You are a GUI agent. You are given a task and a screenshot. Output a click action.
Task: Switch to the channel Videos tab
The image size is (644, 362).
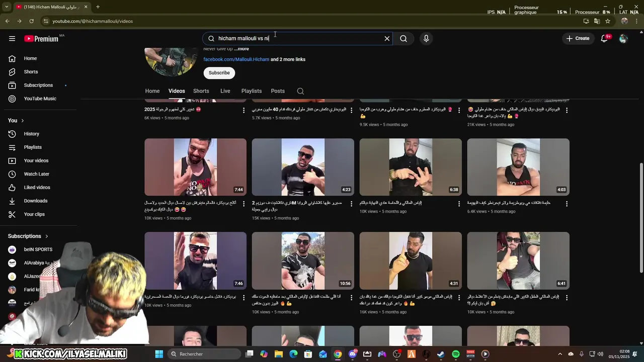(177, 91)
